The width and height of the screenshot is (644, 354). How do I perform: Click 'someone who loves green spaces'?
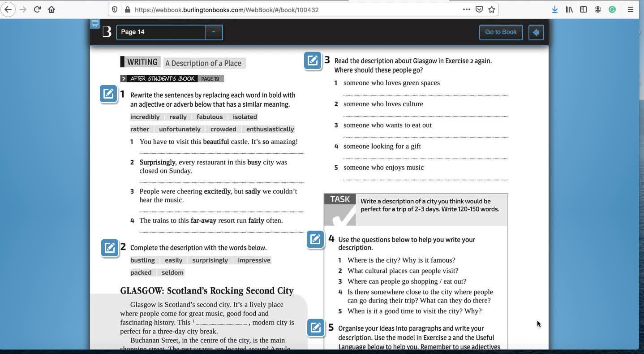click(x=391, y=83)
